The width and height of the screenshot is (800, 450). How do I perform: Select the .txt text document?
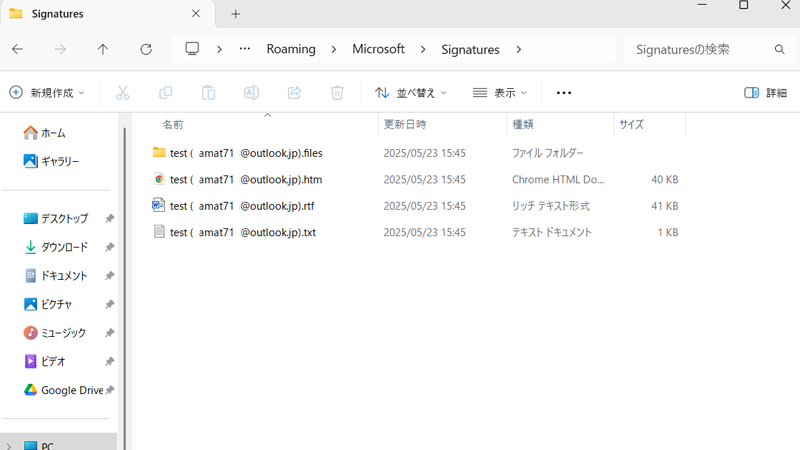point(415,233)
